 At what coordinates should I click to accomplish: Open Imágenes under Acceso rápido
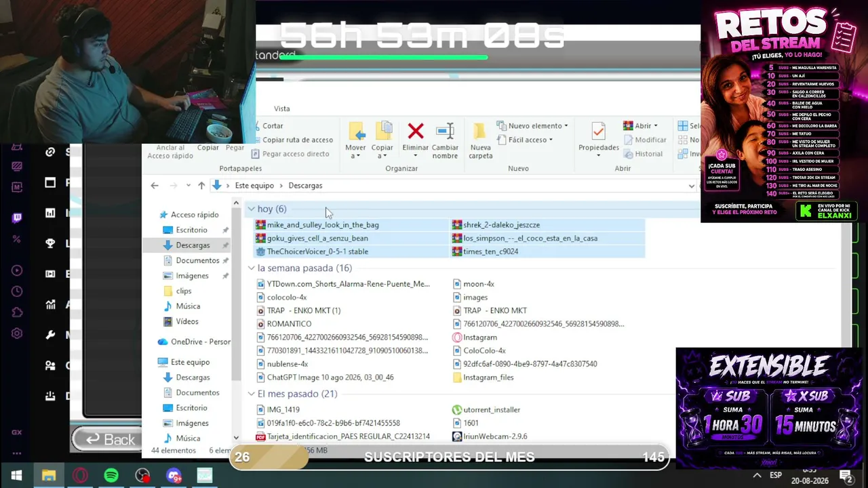186,277
